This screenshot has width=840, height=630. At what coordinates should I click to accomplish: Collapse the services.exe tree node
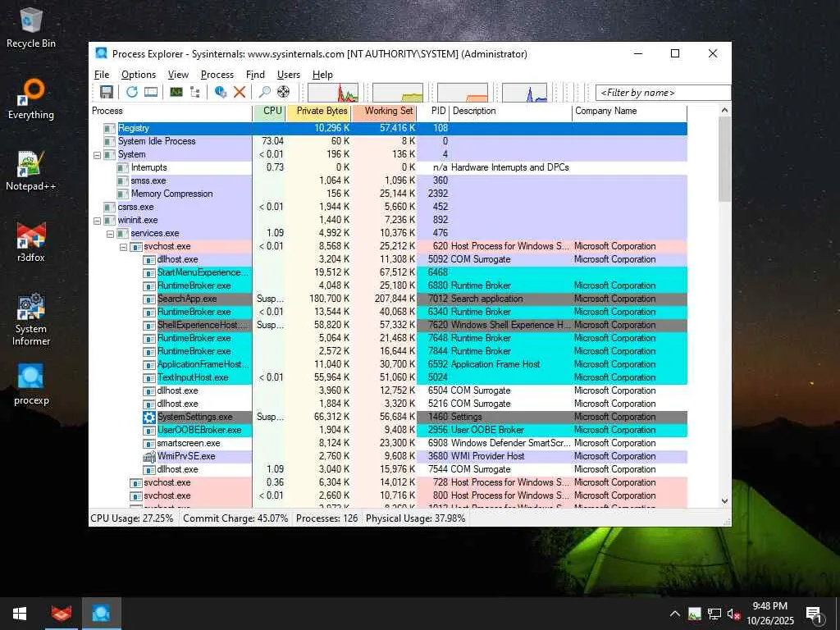(110, 234)
